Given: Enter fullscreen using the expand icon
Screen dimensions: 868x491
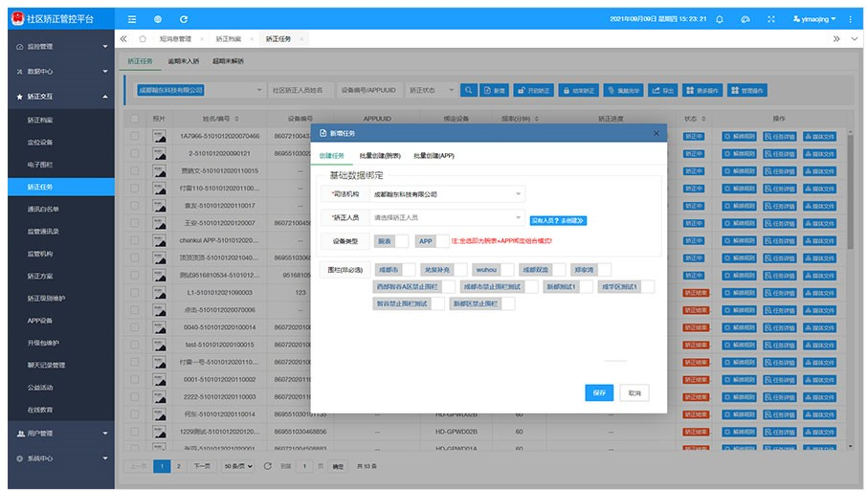Looking at the screenshot, I should (x=771, y=19).
